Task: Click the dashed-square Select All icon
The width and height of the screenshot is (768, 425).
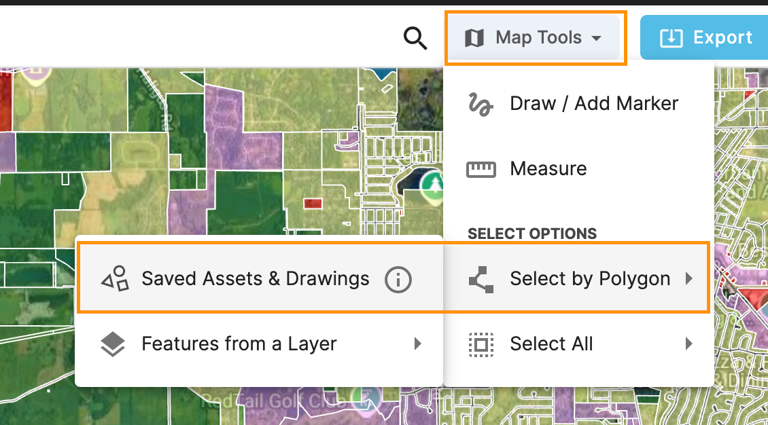Action: pos(481,345)
